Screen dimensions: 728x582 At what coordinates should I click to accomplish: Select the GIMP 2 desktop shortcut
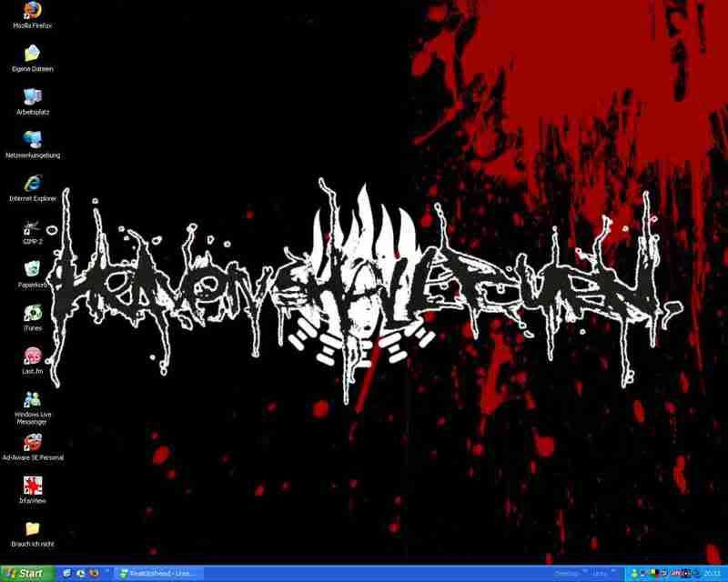pos(33,232)
